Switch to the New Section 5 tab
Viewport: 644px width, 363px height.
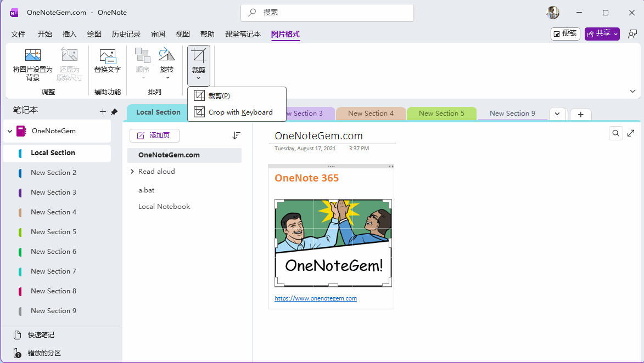(441, 114)
